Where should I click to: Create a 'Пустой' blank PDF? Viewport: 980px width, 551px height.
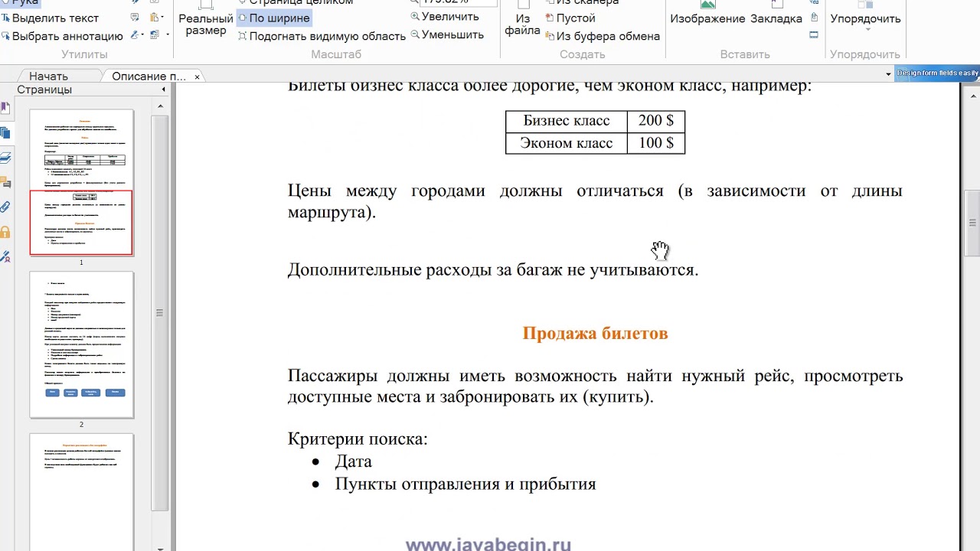click(x=570, y=18)
